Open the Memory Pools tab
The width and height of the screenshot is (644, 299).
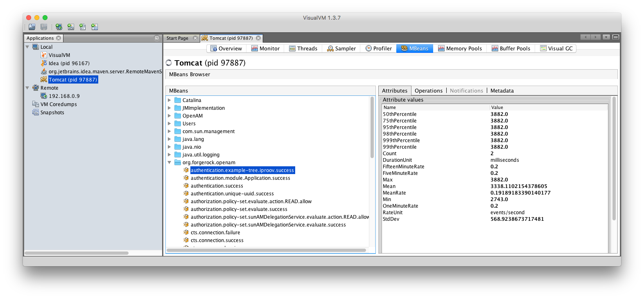pyautogui.click(x=460, y=48)
